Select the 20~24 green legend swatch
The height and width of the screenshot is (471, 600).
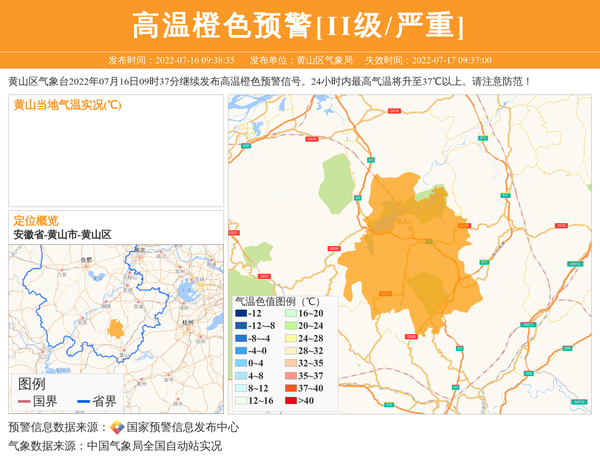291,326
